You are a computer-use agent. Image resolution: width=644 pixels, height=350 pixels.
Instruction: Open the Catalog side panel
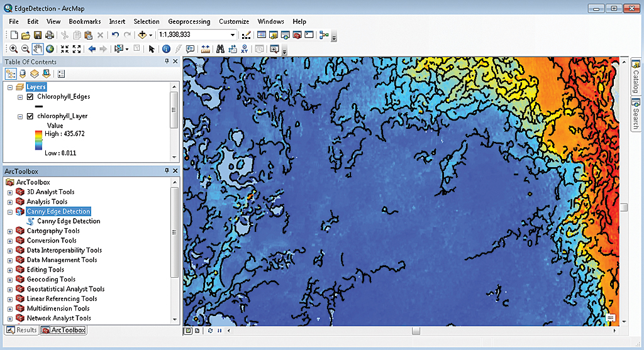635,77
